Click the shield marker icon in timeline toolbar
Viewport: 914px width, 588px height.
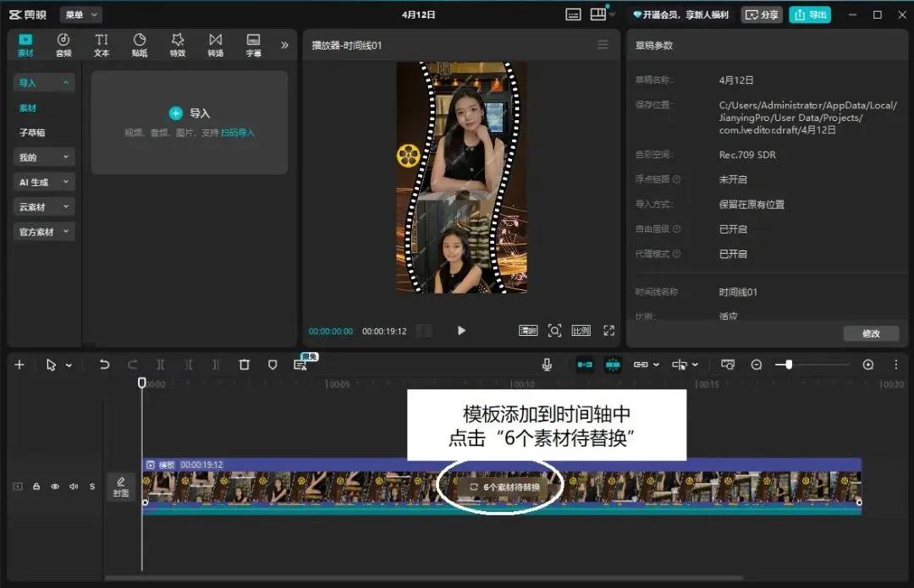tap(273, 365)
